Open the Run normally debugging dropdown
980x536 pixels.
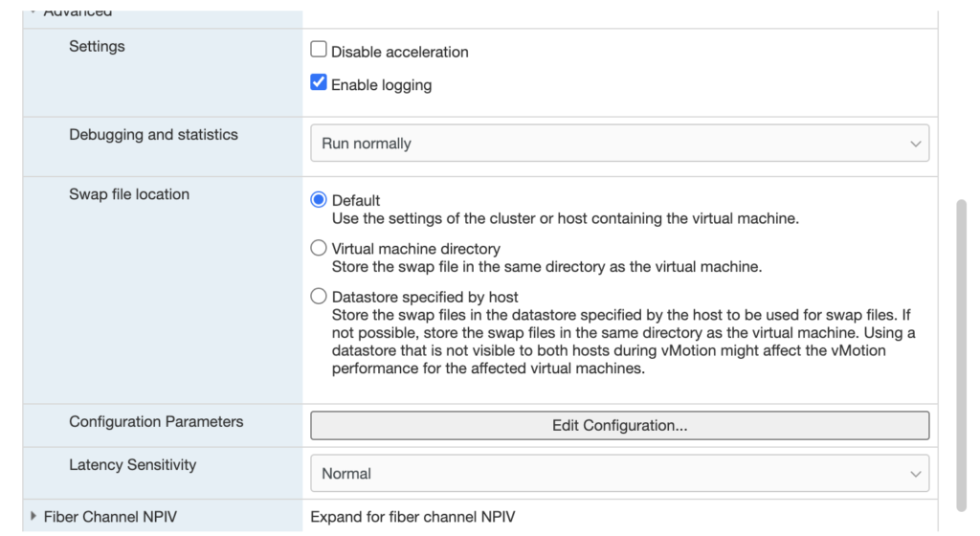click(x=618, y=144)
